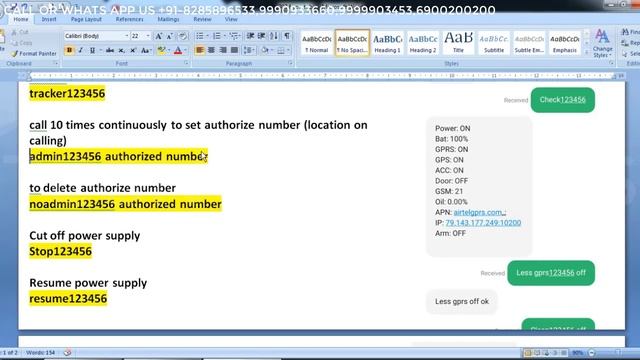Toggle Bold formatting button
The image size is (640, 360).
pyautogui.click(x=69, y=50)
